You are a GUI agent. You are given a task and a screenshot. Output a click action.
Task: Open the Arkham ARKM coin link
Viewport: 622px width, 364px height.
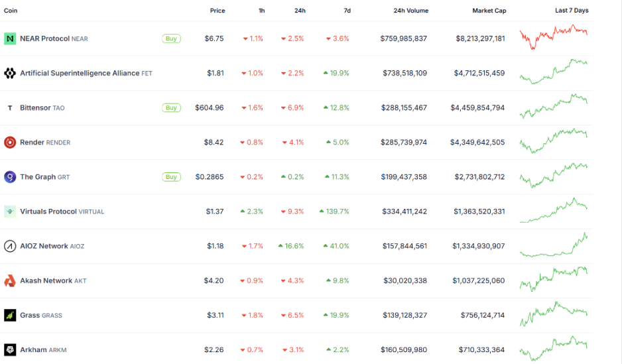pyautogui.click(x=43, y=349)
